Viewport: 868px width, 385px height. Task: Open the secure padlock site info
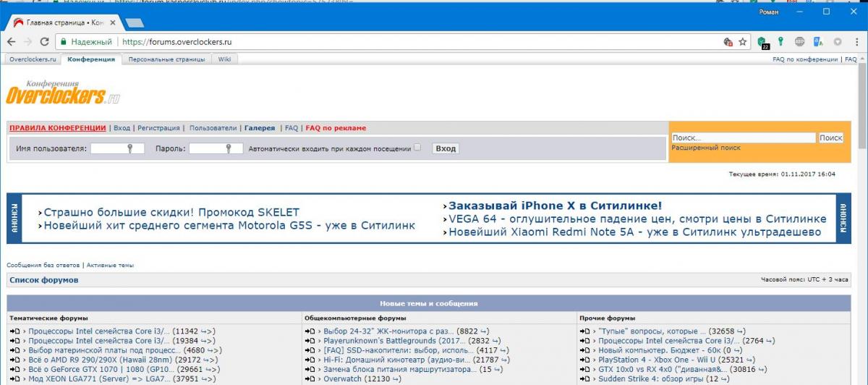[x=64, y=42]
